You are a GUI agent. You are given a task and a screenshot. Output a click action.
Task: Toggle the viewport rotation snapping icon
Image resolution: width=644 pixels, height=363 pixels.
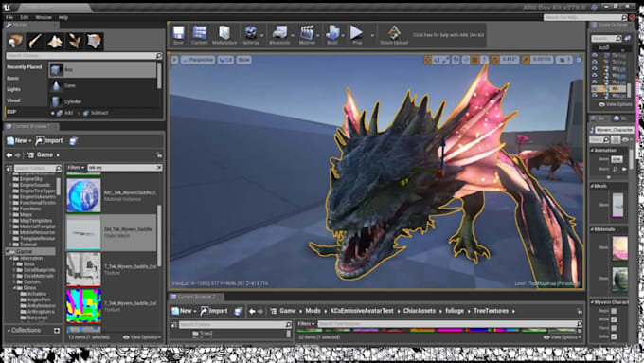[495, 60]
